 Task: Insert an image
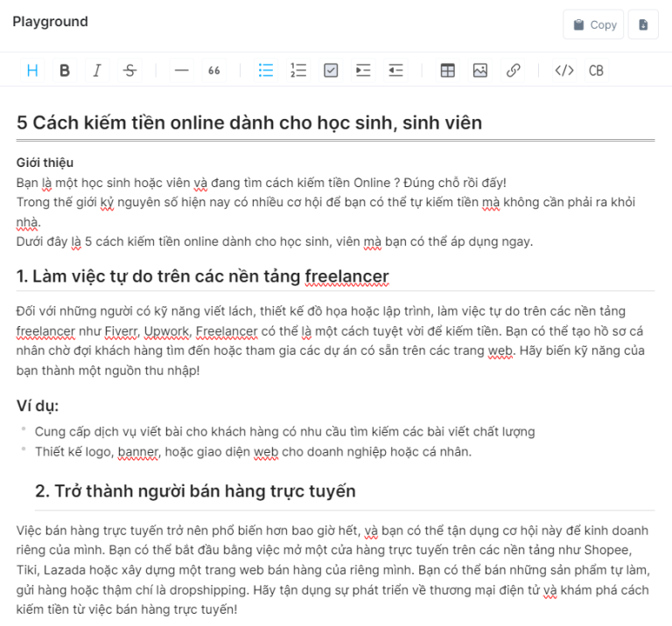pyautogui.click(x=480, y=70)
